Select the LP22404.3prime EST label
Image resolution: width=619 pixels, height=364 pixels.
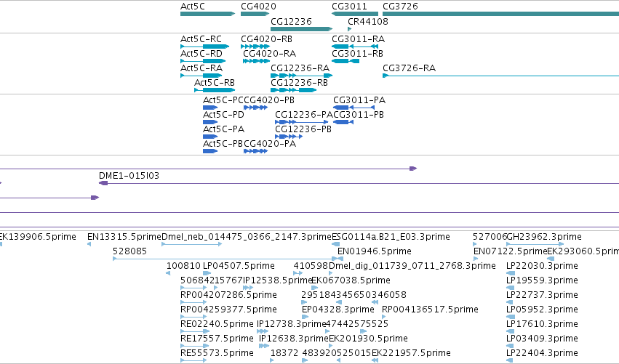coord(542,354)
